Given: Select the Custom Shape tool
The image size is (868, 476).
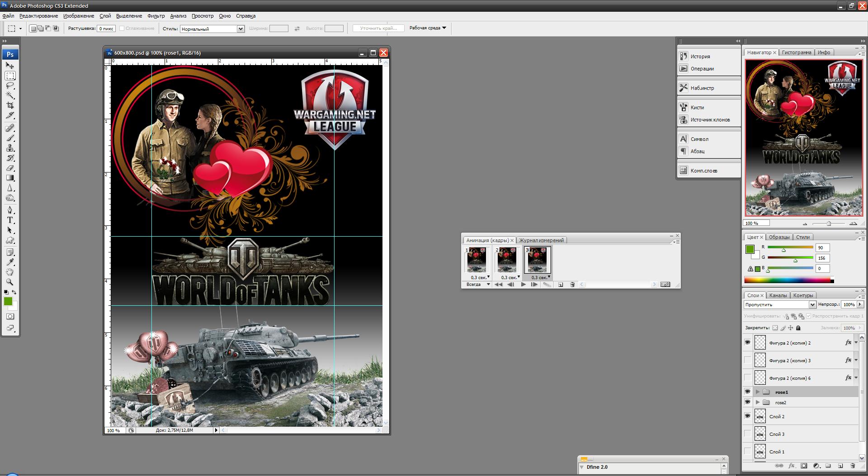Looking at the screenshot, I should click(x=10, y=240).
